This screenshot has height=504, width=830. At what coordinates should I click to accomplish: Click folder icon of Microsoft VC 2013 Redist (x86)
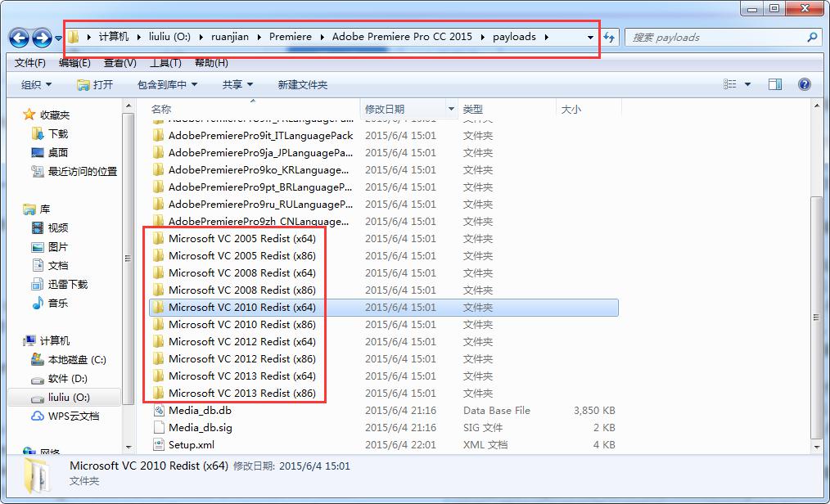point(158,394)
